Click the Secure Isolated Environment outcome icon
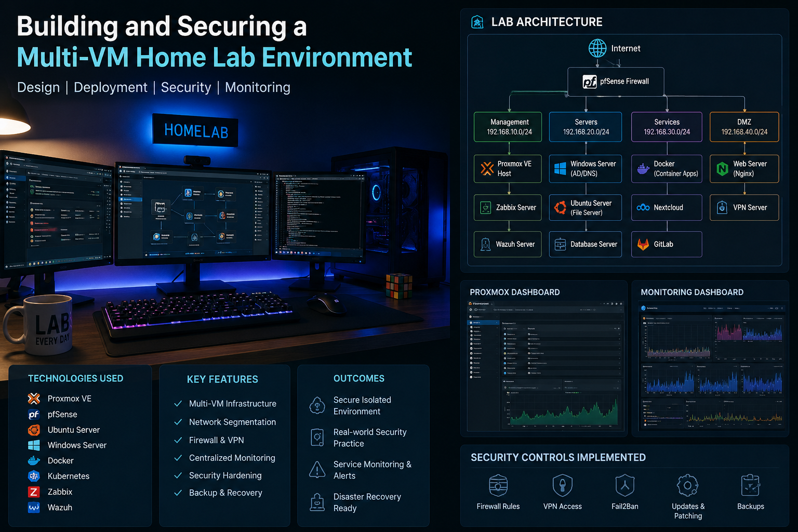The image size is (798, 532). pyautogui.click(x=317, y=405)
